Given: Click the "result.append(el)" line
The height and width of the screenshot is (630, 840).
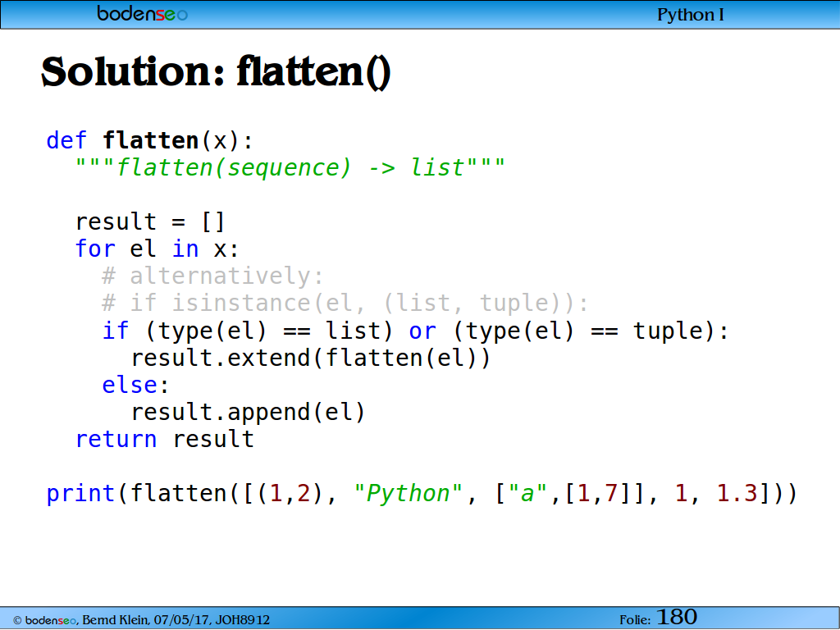Looking at the screenshot, I should point(248,412).
